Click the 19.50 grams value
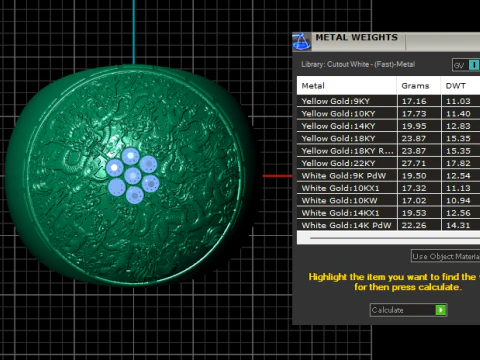480x360 pixels. point(414,176)
